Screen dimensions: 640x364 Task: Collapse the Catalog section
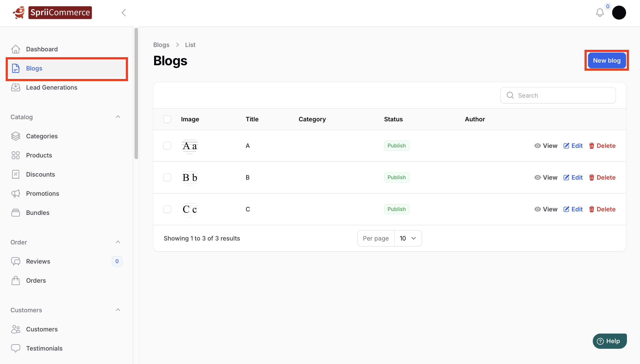[x=118, y=117]
